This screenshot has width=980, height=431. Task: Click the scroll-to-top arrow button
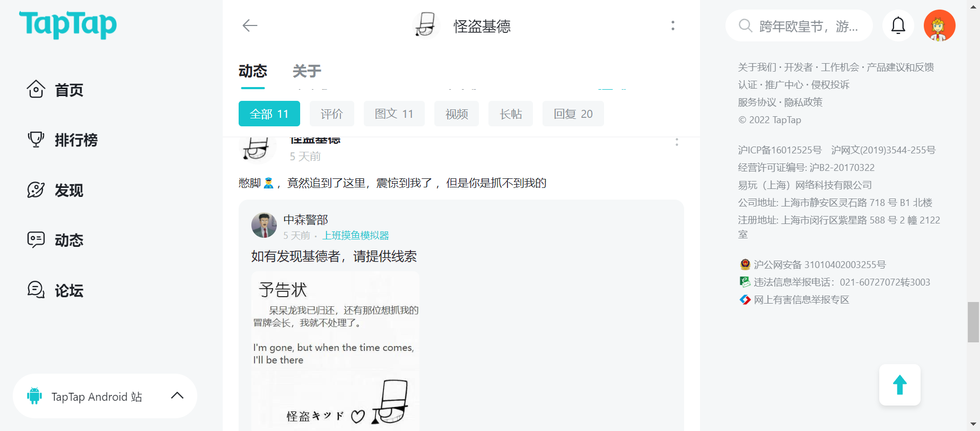tap(899, 385)
